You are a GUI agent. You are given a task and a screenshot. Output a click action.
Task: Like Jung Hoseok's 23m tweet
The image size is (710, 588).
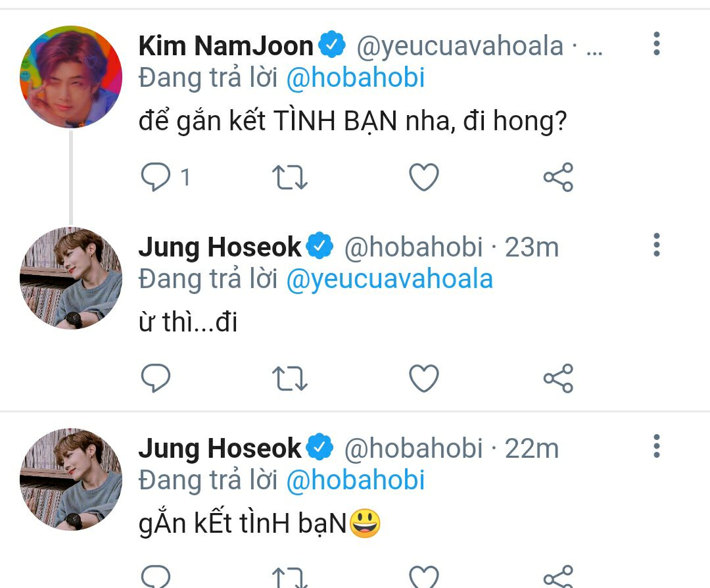pyautogui.click(x=424, y=378)
